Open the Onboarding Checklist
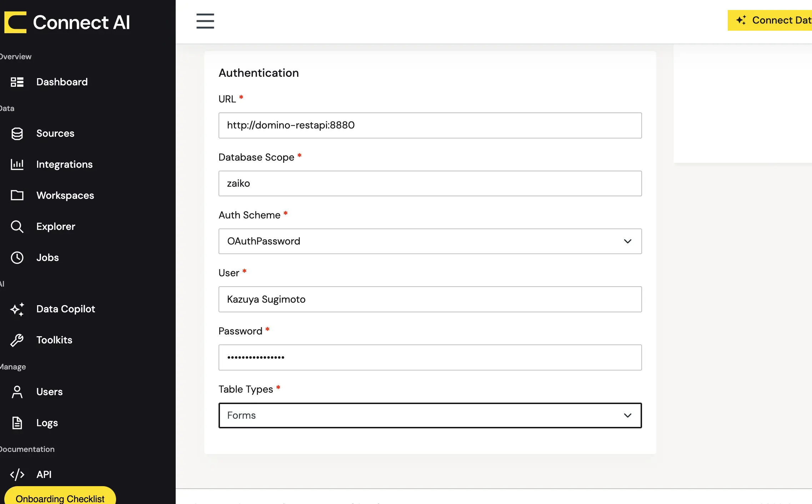 pos(60,496)
